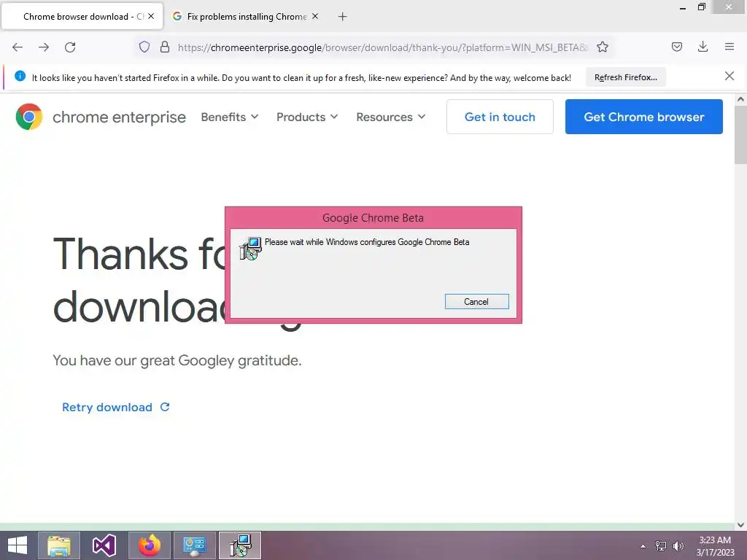The width and height of the screenshot is (747, 560).
Task: Click the Google Chrome Beta dialog title
Action: 373,217
